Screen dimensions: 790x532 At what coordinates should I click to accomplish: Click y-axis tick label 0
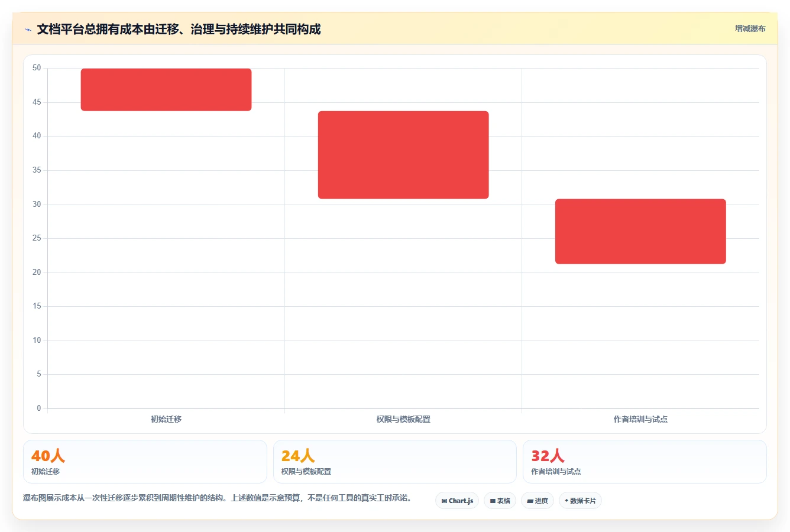coord(39,408)
